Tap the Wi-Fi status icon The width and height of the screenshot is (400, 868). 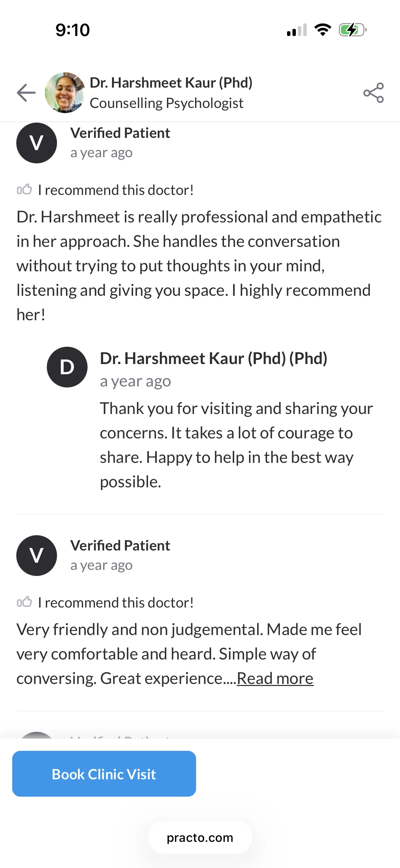323,30
